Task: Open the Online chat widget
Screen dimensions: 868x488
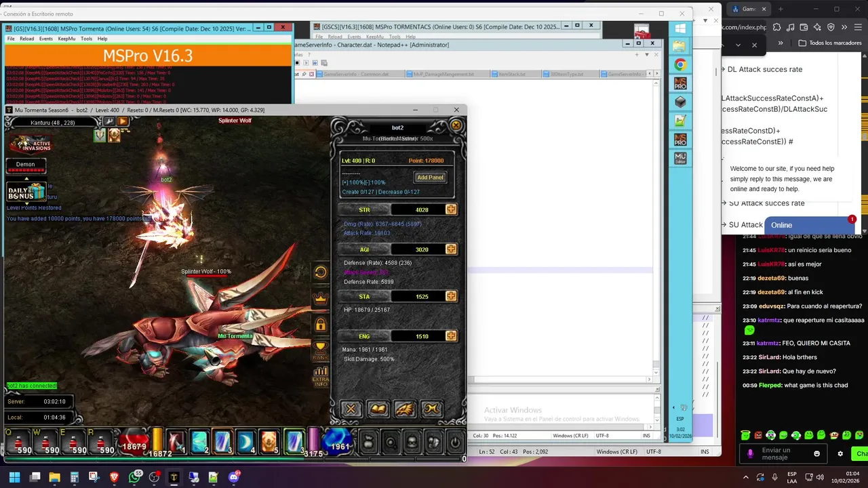Action: click(x=809, y=225)
